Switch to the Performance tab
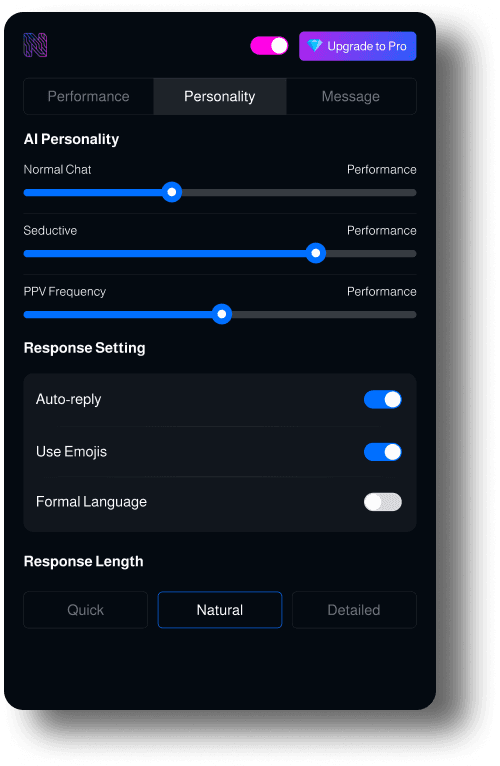Viewport: 500px width, 766px height. click(88, 96)
